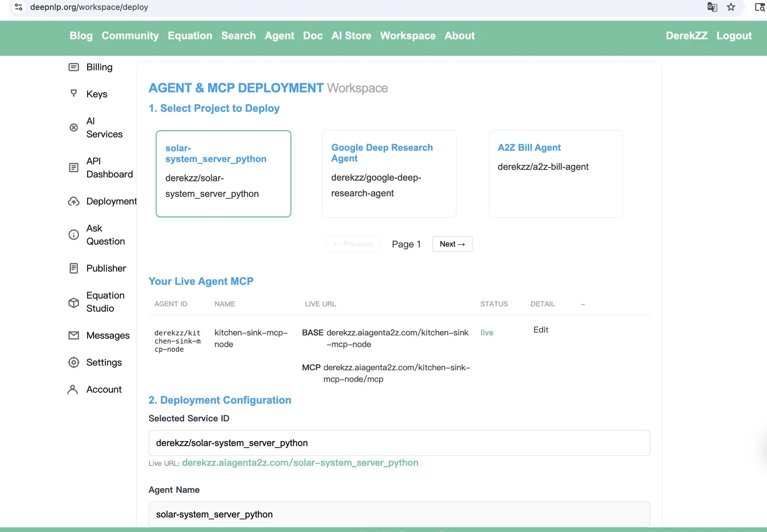Open the About nav item
Image resolution: width=767 pixels, height=532 pixels.
point(460,36)
